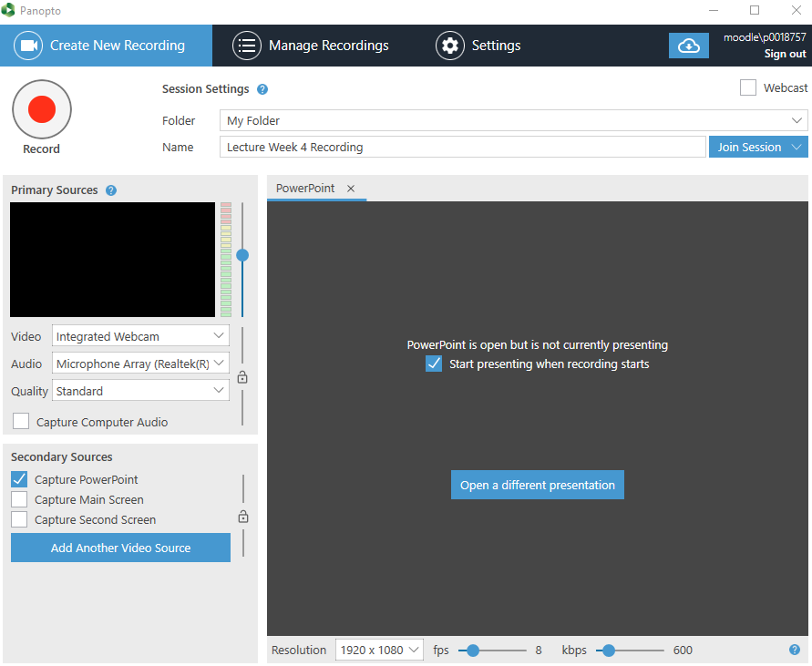Open the Video source dropdown
This screenshot has width=812, height=666.
139,336
